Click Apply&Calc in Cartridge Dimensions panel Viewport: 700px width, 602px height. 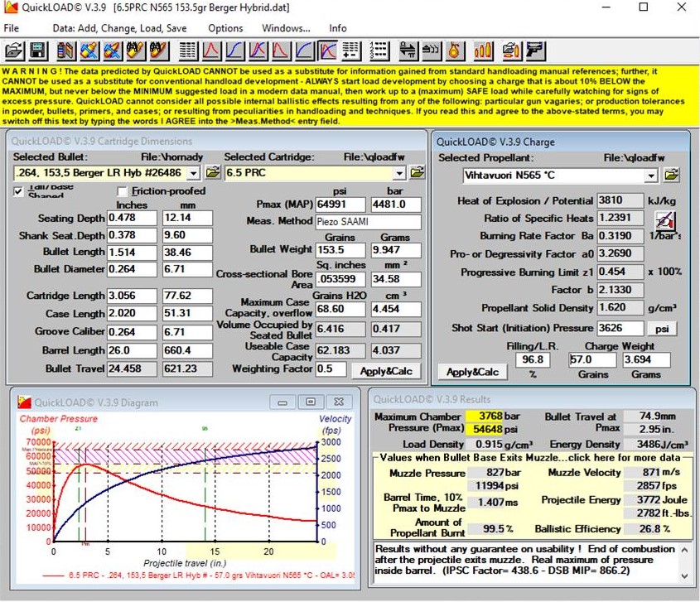click(x=386, y=371)
